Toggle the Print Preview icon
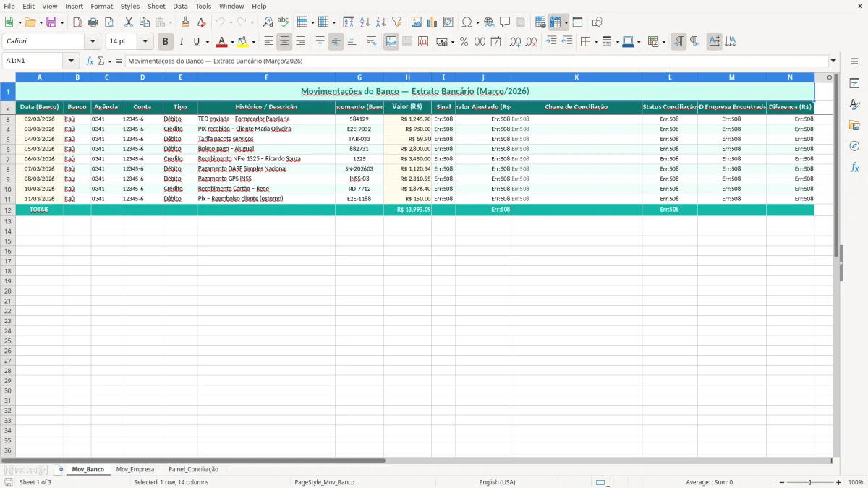 (109, 22)
